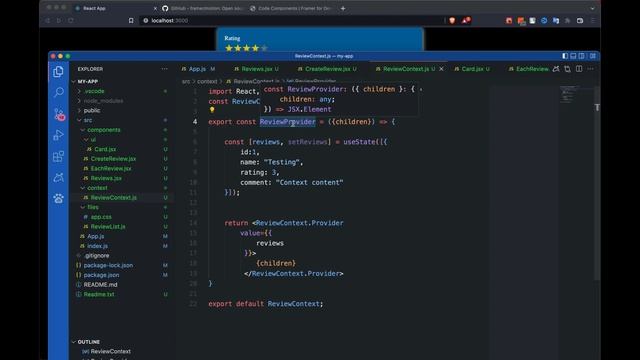Open the Search view in activity bar
Screen dimensions: 640x360
click(x=58, y=92)
